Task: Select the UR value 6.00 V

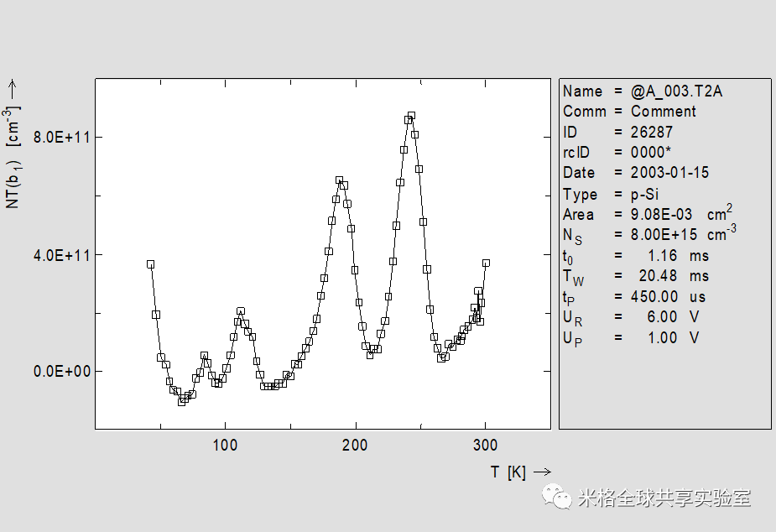Action: coord(673,316)
